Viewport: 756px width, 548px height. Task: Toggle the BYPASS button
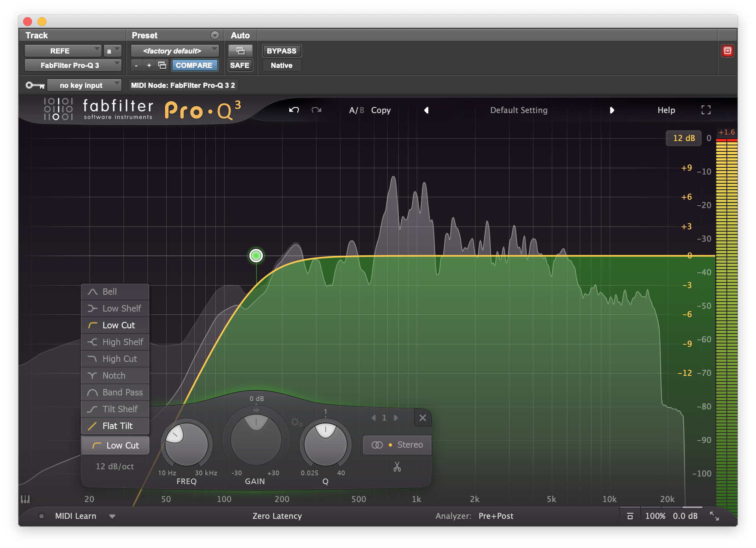pyautogui.click(x=282, y=51)
